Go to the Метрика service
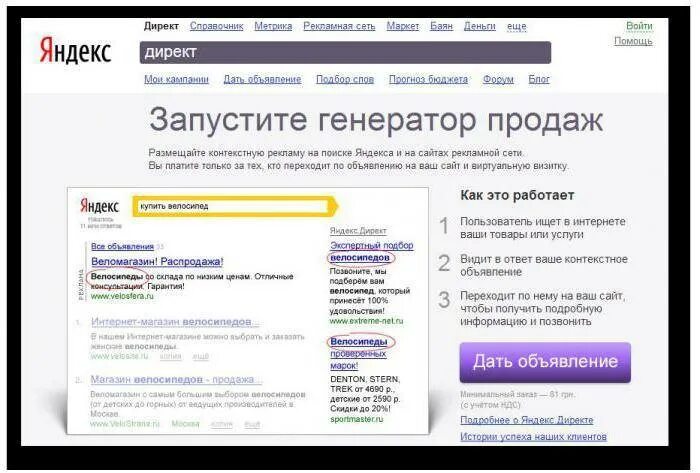The height and width of the screenshot is (473, 700). (273, 26)
